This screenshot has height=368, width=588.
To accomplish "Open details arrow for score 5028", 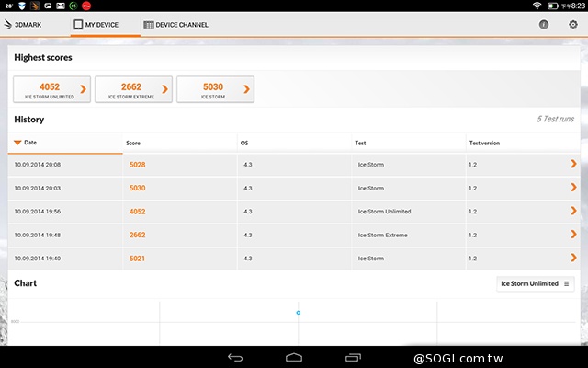I will 573,164.
